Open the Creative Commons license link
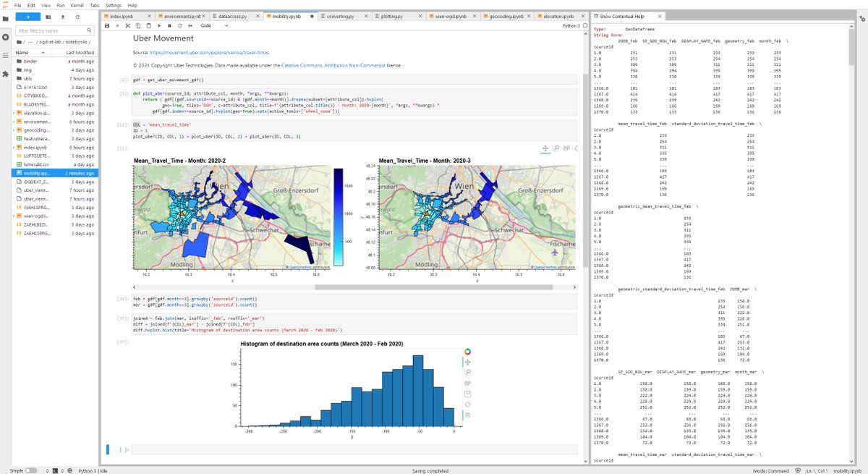Image resolution: width=868 pixels, height=474 pixels. [333, 65]
